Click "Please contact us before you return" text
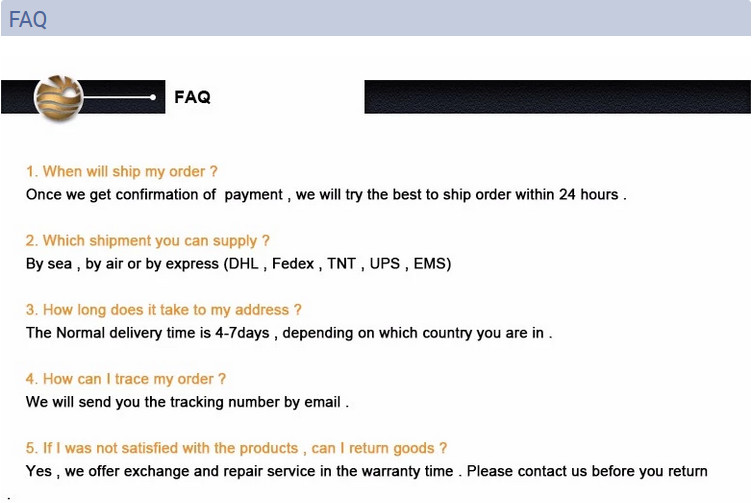This screenshot has height=503, width=752. coord(587,471)
